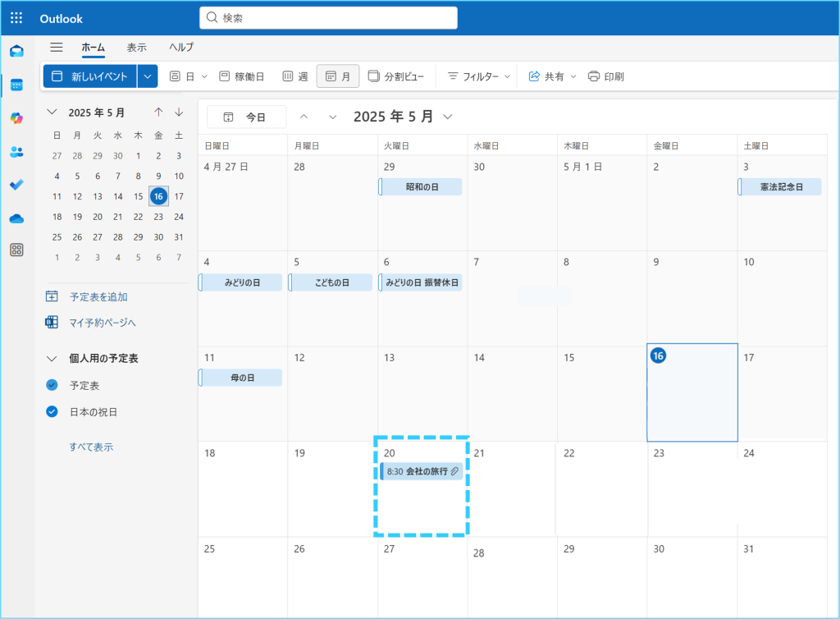The image size is (840, 619).
Task: Enable split view (分割ビュー)
Action: click(396, 76)
